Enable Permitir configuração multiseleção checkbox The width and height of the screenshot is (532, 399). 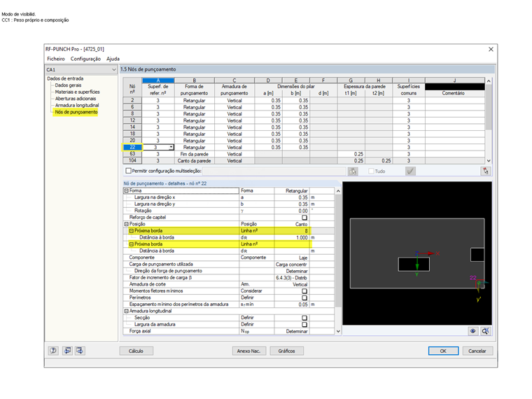point(128,171)
